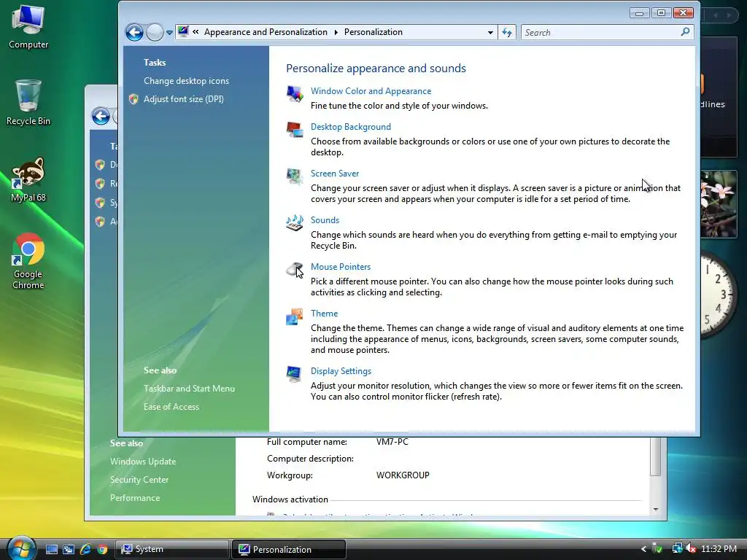Click WORKGROUP value in System window
Screen dimensions: 747x560
tap(403, 475)
